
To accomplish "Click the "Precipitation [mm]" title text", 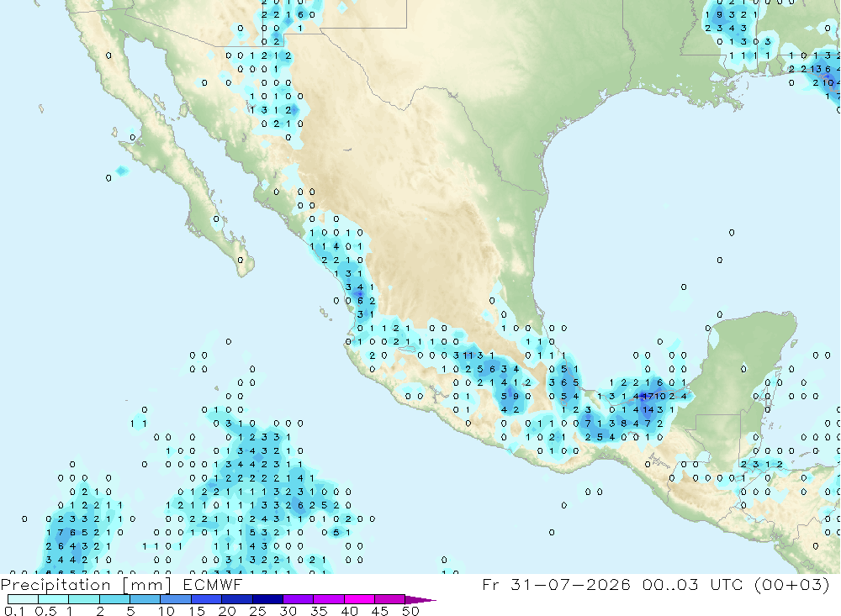I will point(86,586).
